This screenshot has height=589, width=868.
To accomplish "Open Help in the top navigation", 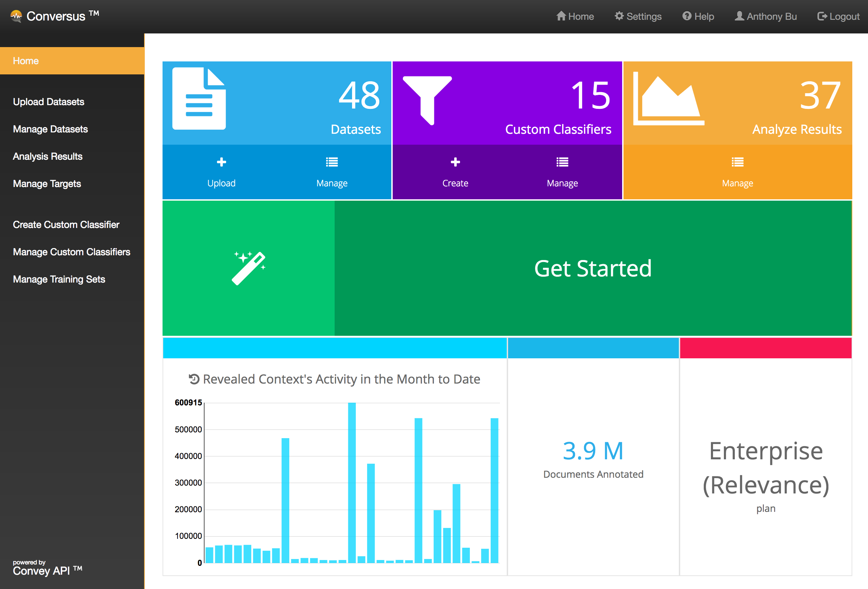I will click(698, 16).
